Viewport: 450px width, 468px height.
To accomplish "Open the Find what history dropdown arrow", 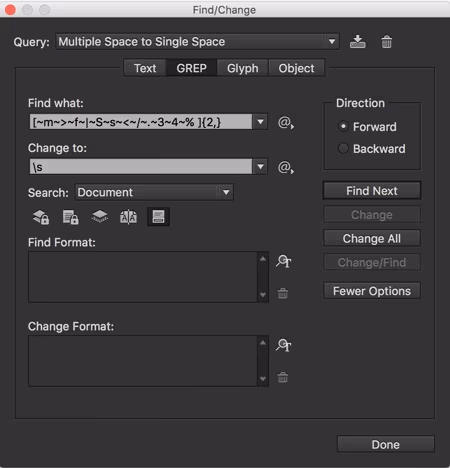I will [260, 122].
